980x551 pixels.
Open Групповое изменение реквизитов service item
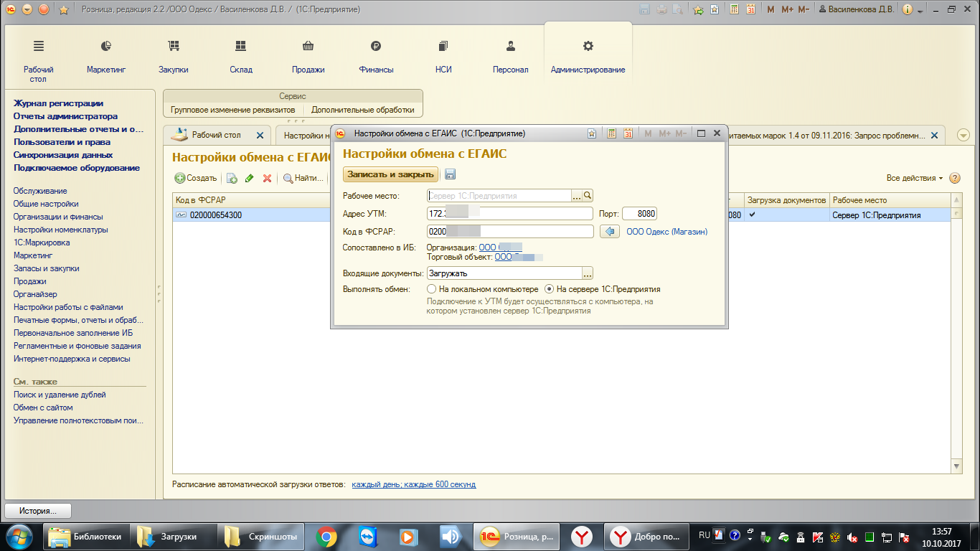232,110
